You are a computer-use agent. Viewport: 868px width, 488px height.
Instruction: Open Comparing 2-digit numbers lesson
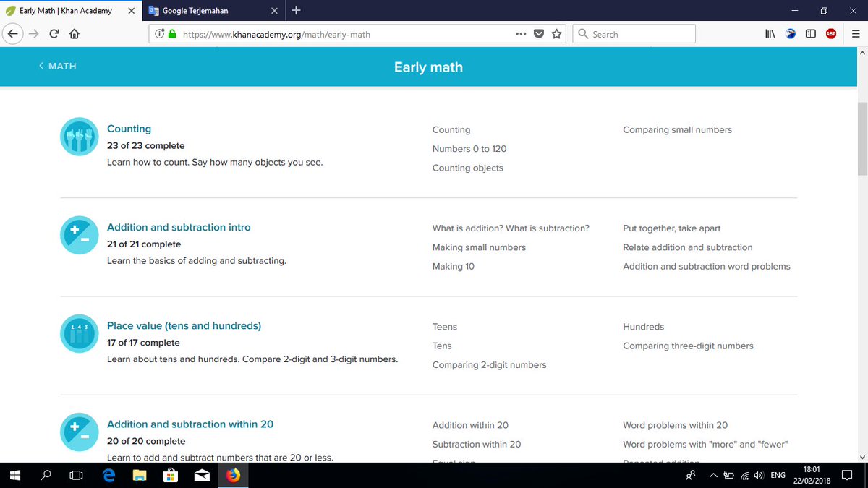click(489, 365)
